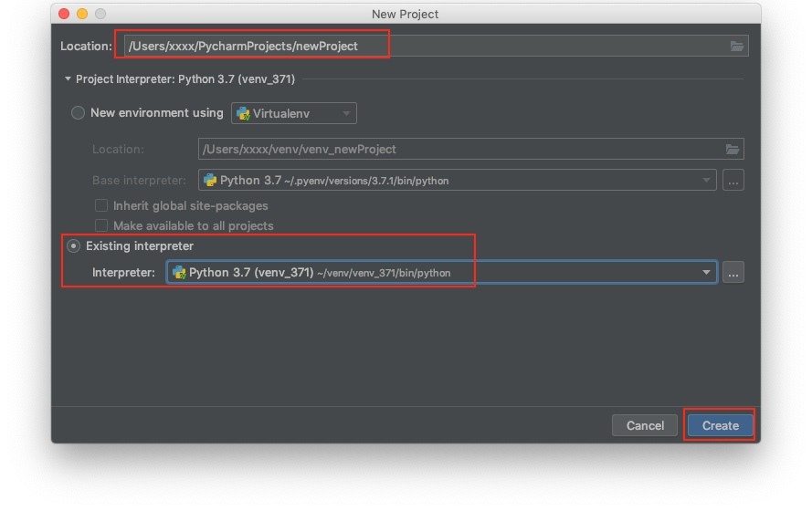Select the Existing interpreter radio button

(x=74, y=246)
